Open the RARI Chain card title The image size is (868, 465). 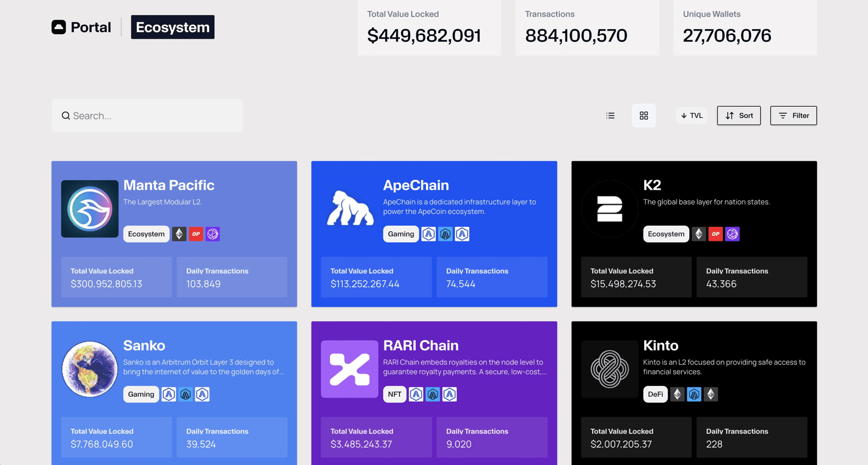pos(421,345)
